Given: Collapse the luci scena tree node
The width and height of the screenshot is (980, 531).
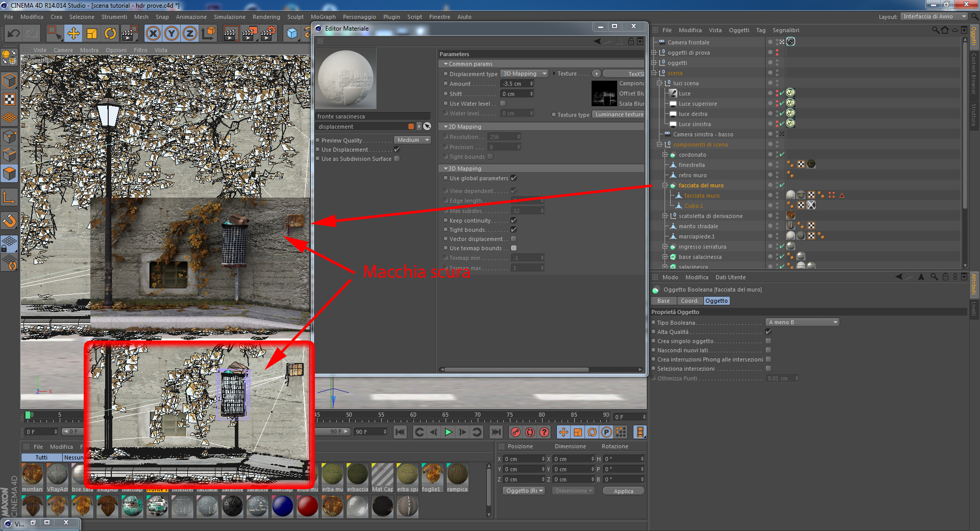Looking at the screenshot, I should click(x=659, y=83).
